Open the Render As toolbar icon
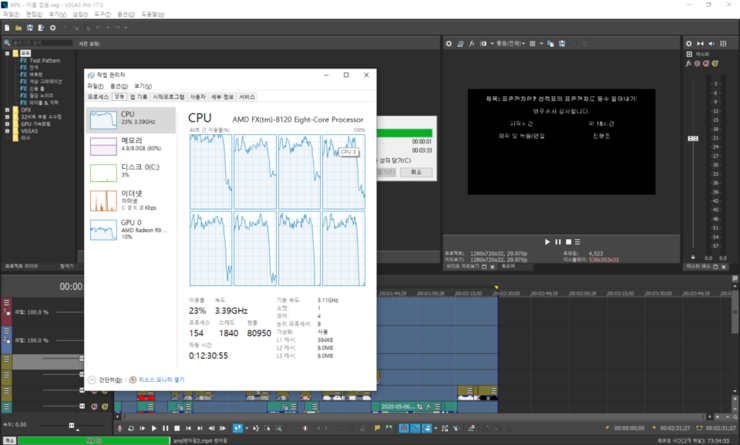Image resolution: width=740 pixels, height=445 pixels. 41,28
